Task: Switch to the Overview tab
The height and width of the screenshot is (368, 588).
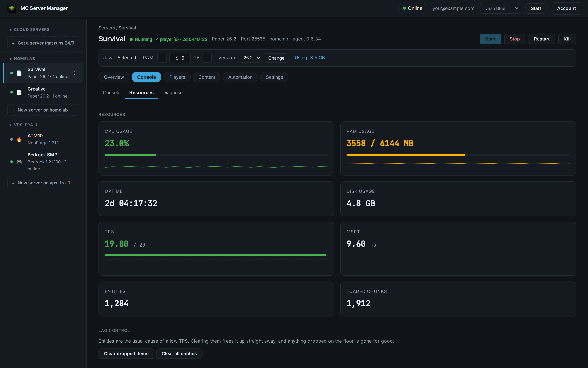Action: click(114, 77)
